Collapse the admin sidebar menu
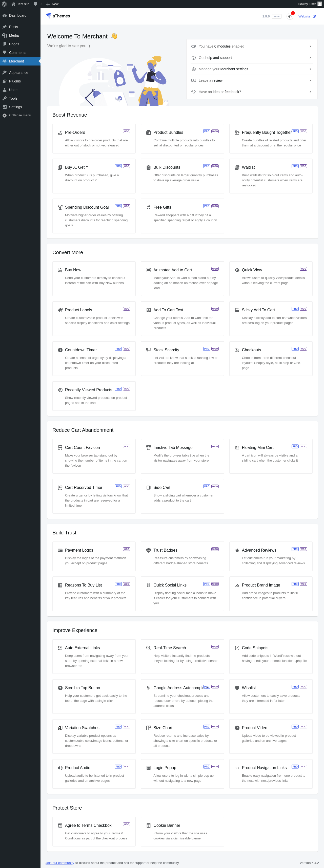Image resolution: width=324 pixels, height=868 pixels. point(19,115)
